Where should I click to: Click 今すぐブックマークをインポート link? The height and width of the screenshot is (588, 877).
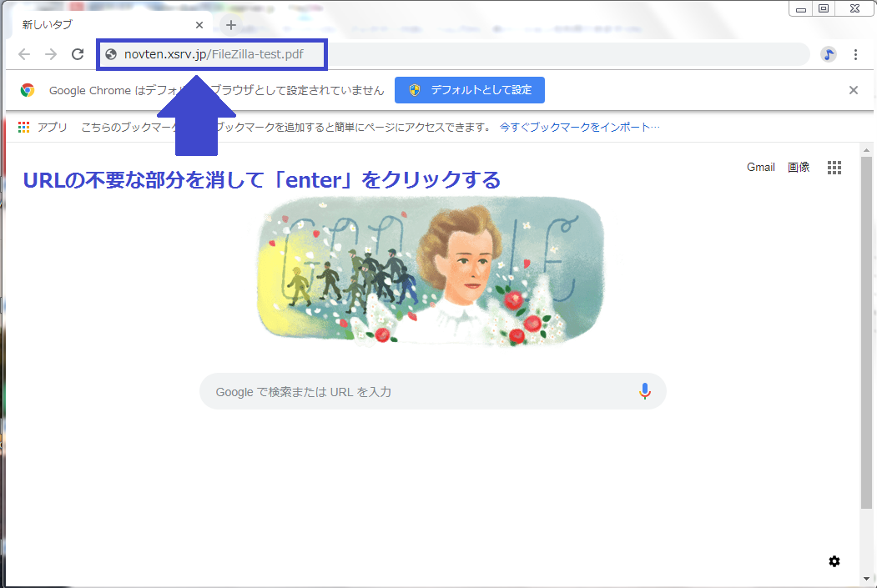point(579,128)
